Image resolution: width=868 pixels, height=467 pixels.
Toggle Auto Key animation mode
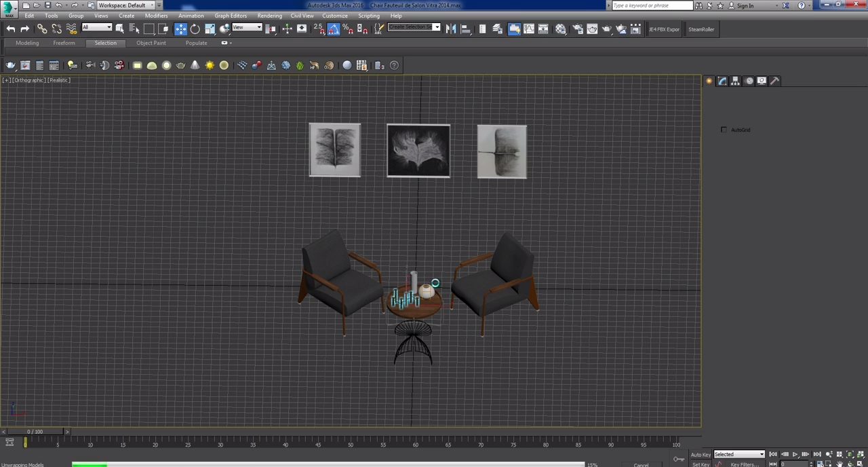coord(701,455)
